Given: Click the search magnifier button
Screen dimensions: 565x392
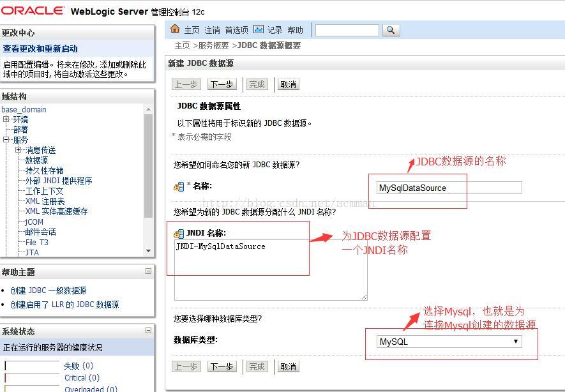Looking at the screenshot, I should (391, 30).
